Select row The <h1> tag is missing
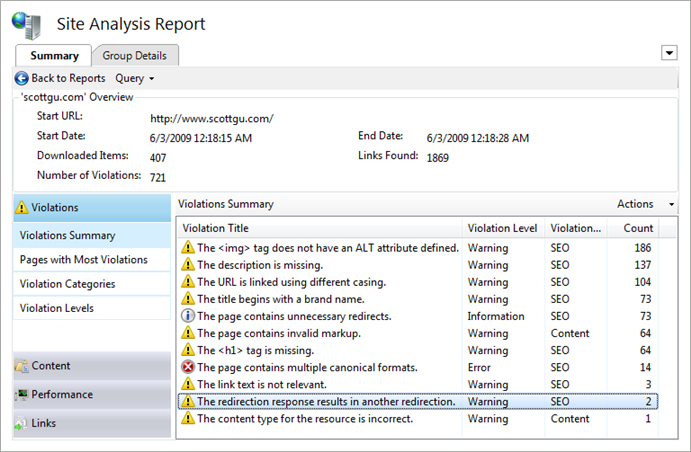The height and width of the screenshot is (452, 691). (418, 350)
